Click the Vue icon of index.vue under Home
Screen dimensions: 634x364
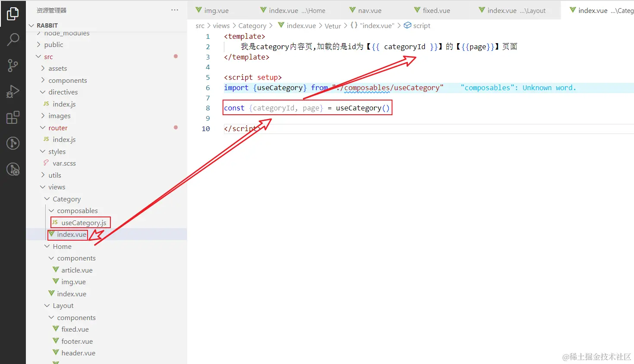pyautogui.click(x=51, y=293)
